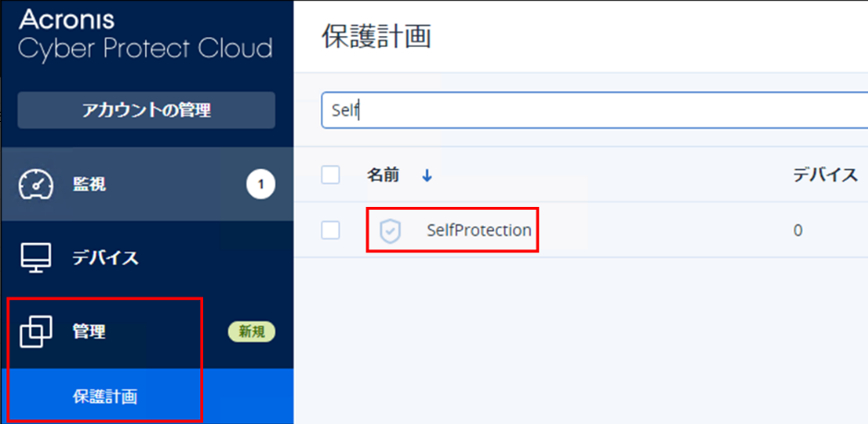This screenshot has height=424, width=868.
Task: Check the SelfProtection row checkbox
Action: coord(331,230)
